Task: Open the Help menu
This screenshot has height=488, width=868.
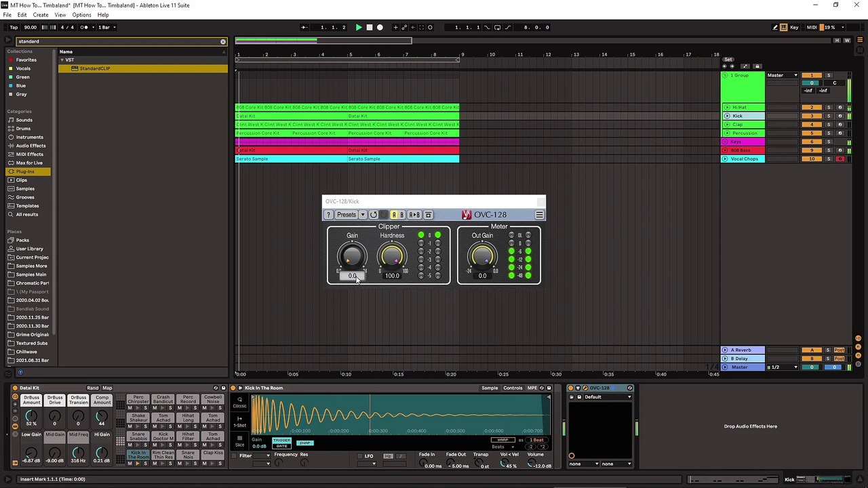Action: tap(103, 15)
